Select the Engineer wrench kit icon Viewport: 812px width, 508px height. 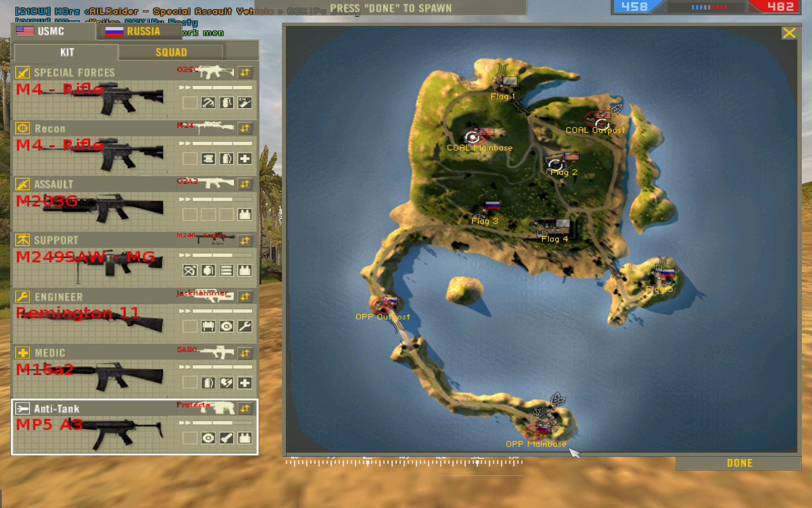pos(22,296)
